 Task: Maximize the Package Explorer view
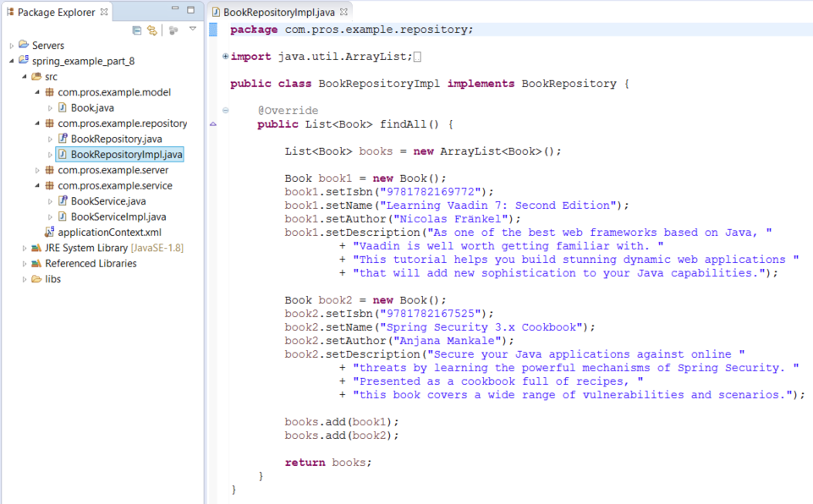[x=190, y=9]
